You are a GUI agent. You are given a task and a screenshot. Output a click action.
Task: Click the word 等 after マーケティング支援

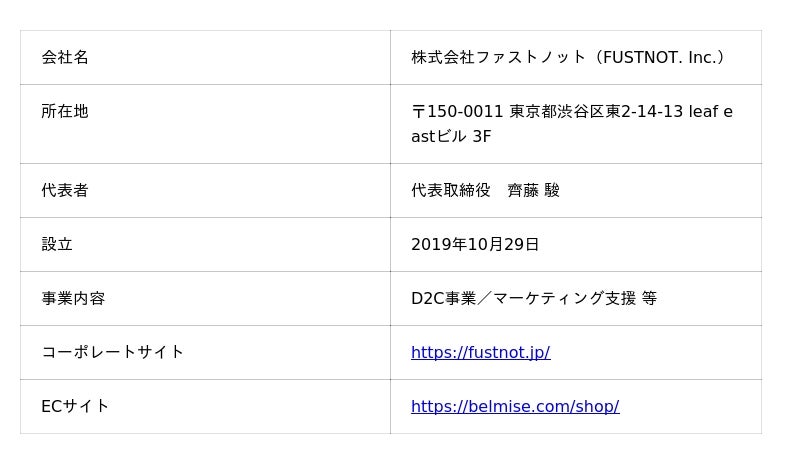coord(649,298)
